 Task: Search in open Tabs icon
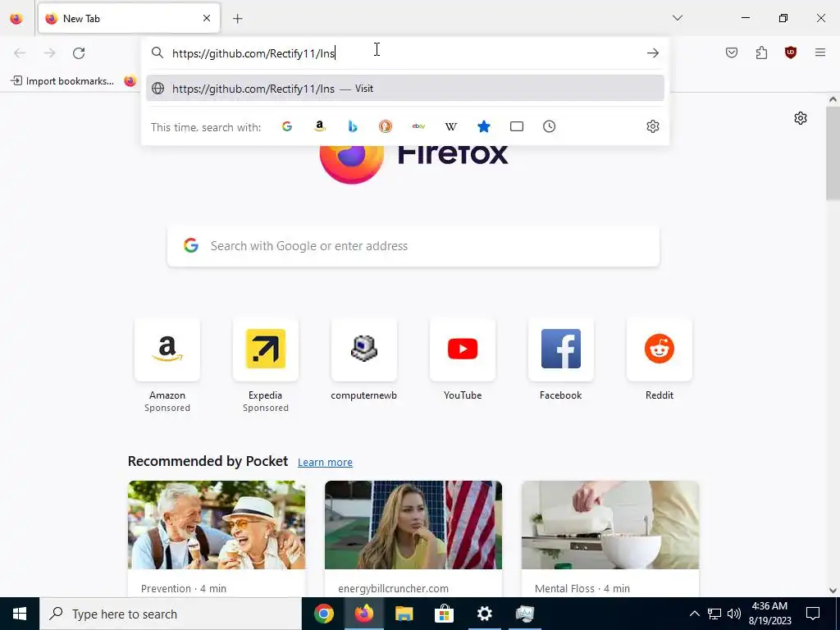tap(517, 126)
